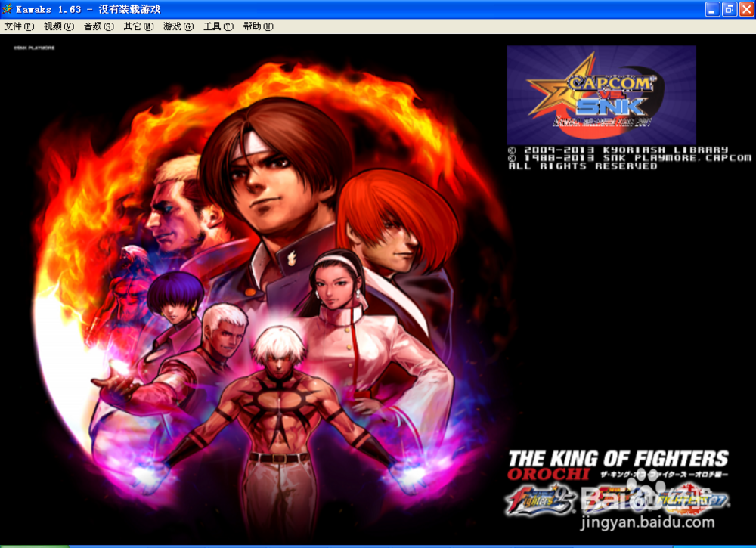Click the King of Fighters '95 logo

tap(540, 501)
